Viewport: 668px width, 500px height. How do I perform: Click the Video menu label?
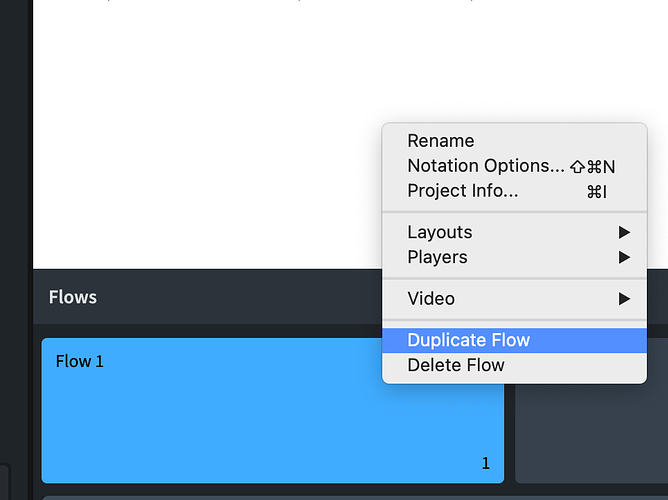431,298
